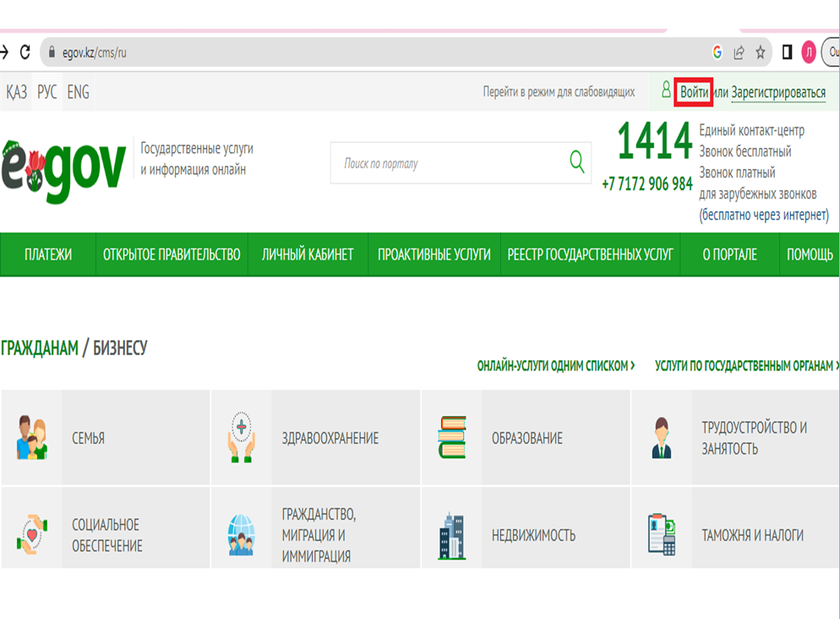Click the browser address bar URL
The image size is (840, 619).
(95, 52)
